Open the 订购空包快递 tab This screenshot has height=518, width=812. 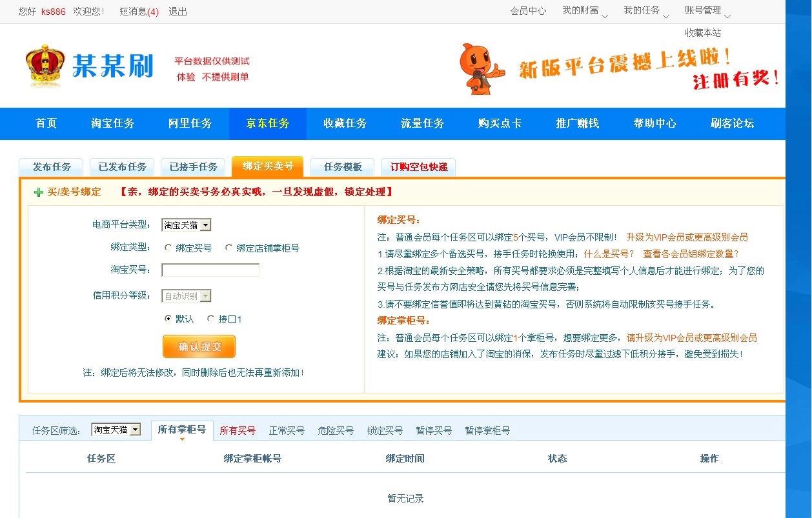tap(418, 167)
